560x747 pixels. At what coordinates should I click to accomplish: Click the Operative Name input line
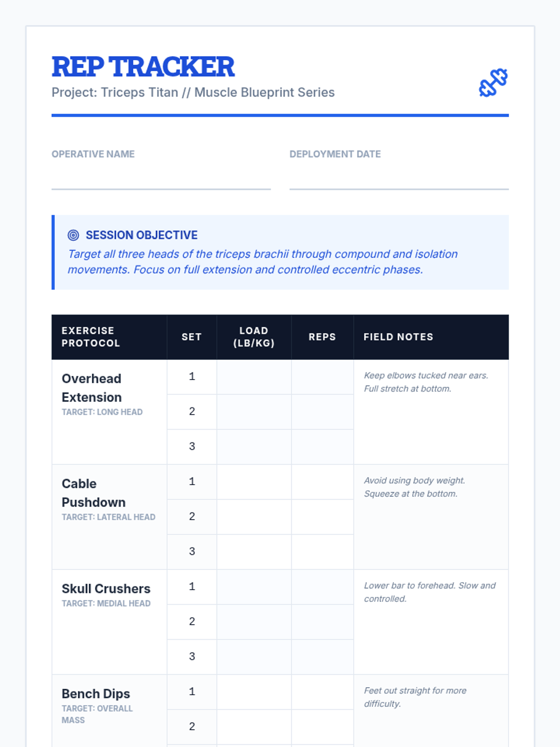point(161,179)
